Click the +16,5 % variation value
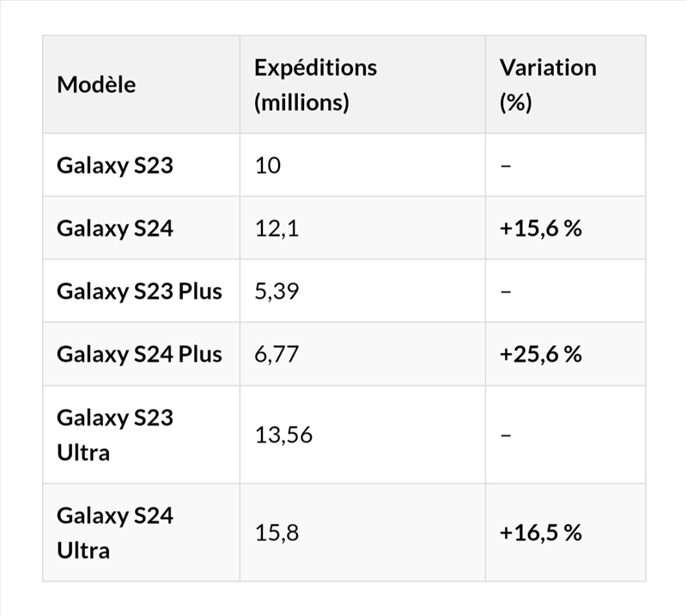Screen dimensions: 687x616 [x=540, y=533]
